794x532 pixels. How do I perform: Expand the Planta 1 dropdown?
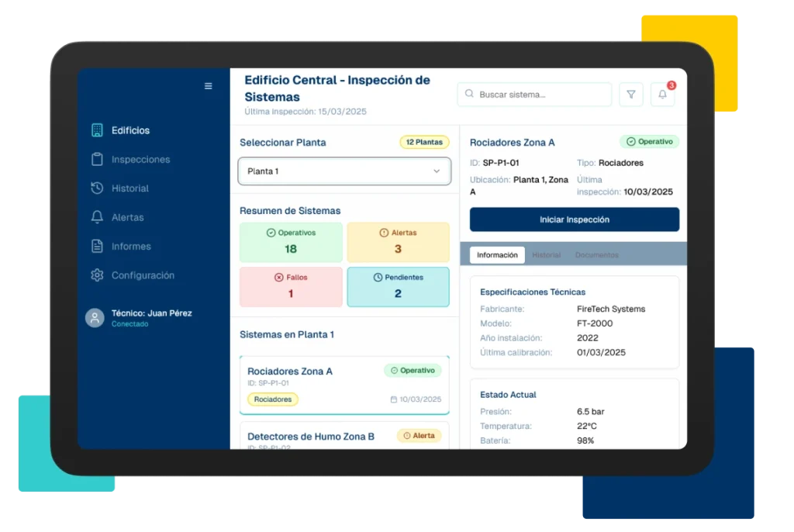click(343, 171)
